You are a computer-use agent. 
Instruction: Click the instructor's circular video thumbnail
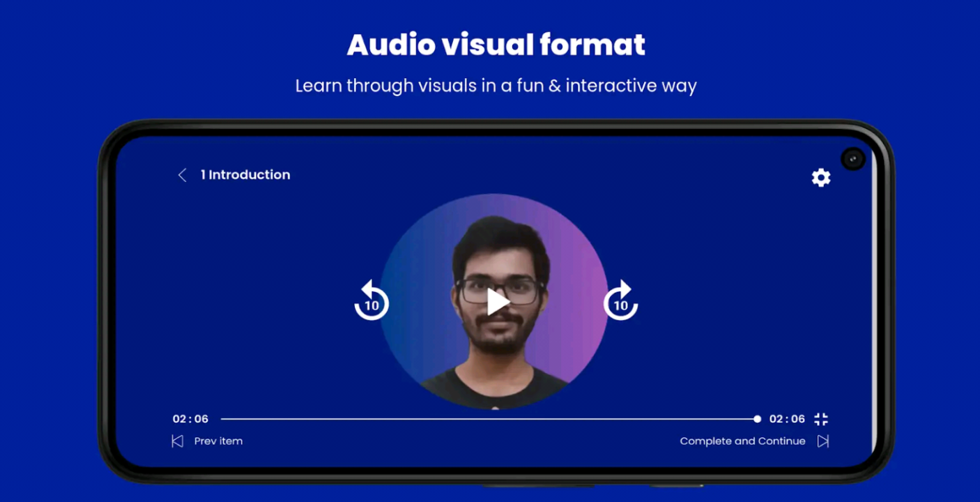[493, 301]
